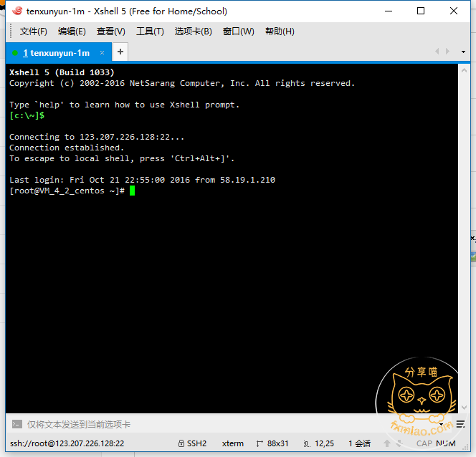Screen dimensions: 476x457
Task: Click the toolbar drag handle beside 文件
Action: (11, 32)
